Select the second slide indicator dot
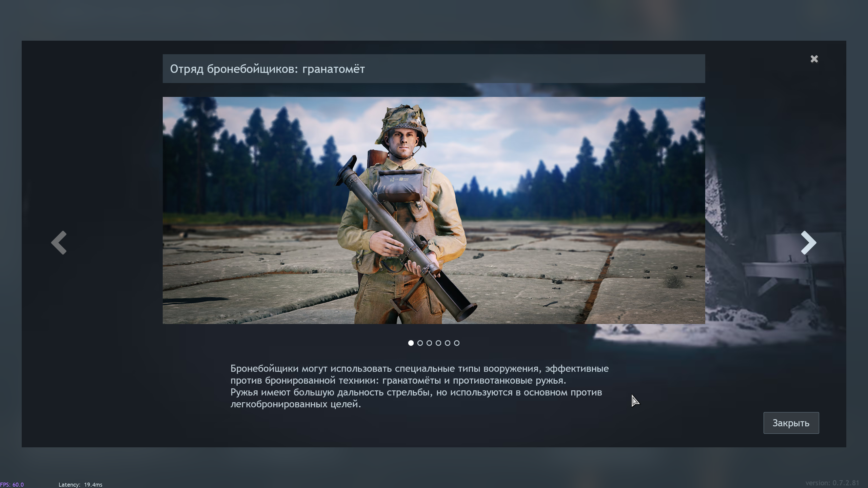This screenshot has height=488, width=868. pos(420,343)
